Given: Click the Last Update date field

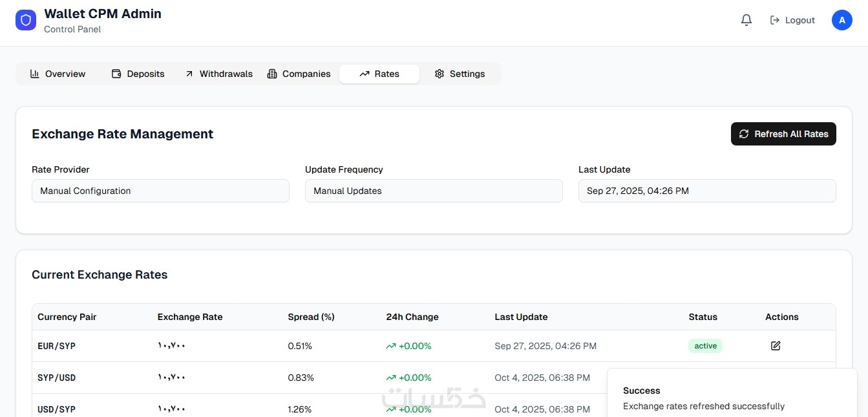Looking at the screenshot, I should point(707,191).
